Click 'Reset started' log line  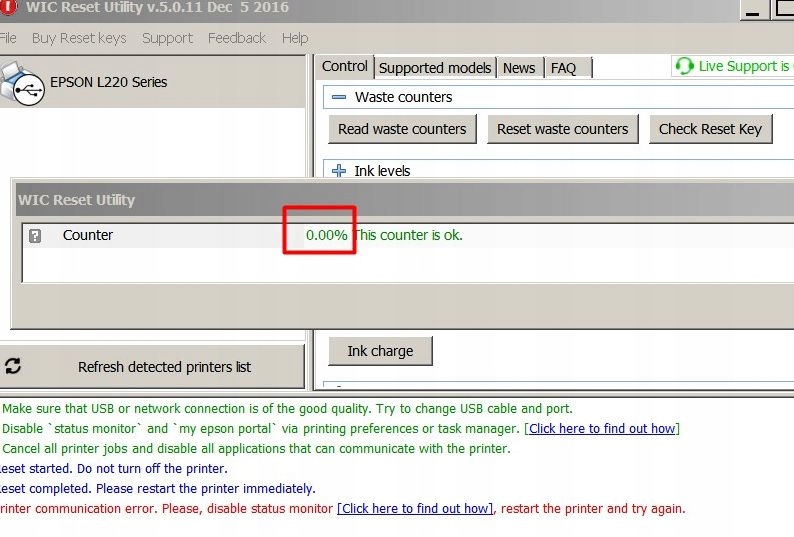point(113,469)
